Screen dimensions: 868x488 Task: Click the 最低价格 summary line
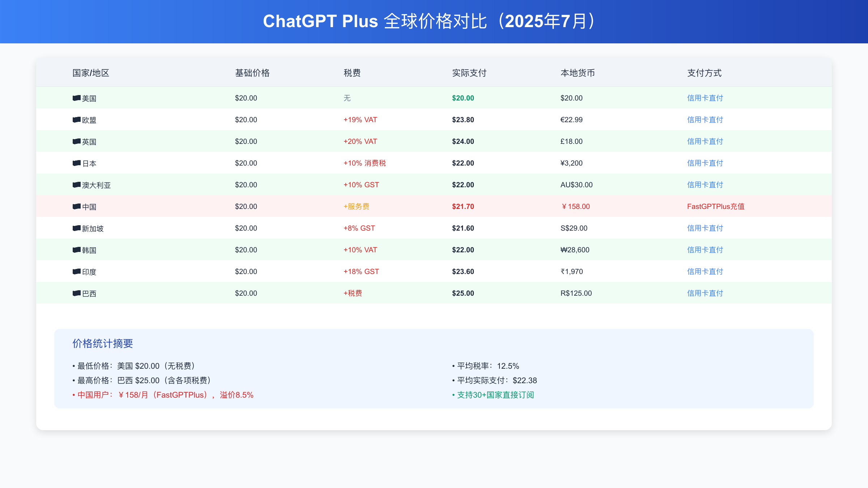[x=134, y=366]
